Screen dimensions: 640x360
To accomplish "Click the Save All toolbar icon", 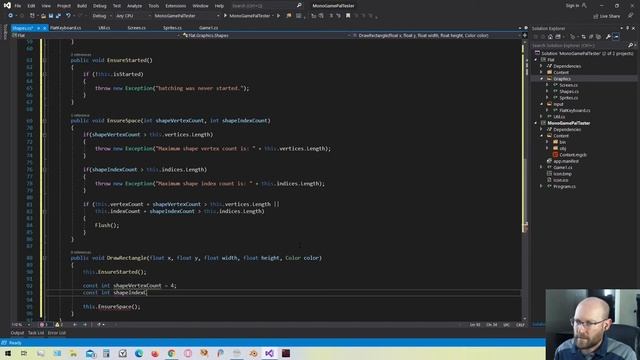I will pos(58,16).
